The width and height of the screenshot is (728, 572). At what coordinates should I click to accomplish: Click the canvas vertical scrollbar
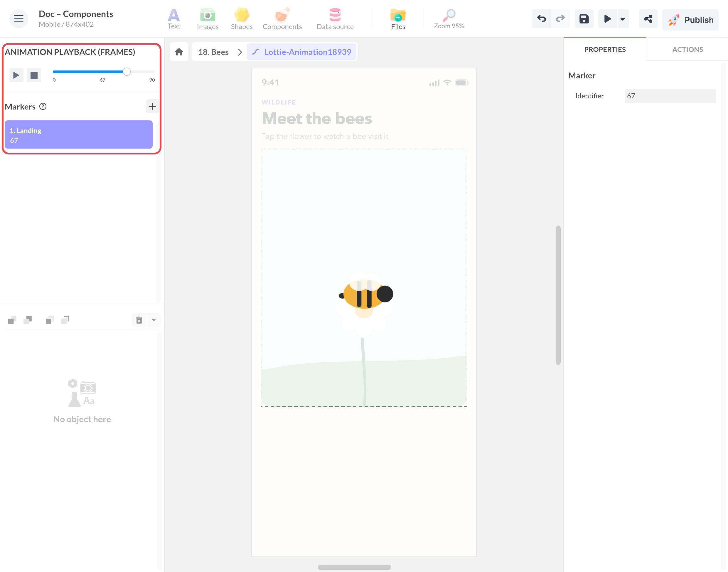[558, 295]
